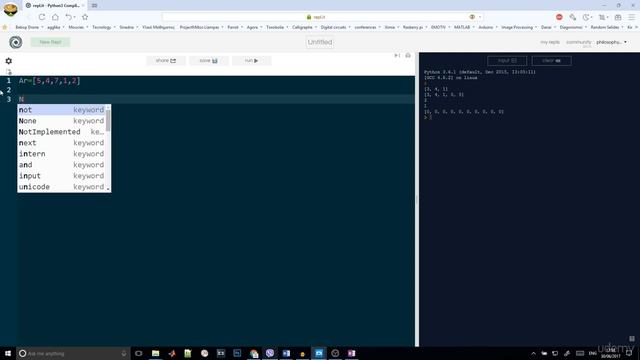This screenshot has height=360, width=640.
Task: Expand the conferences bookmarks folder
Action: [x=368, y=27]
